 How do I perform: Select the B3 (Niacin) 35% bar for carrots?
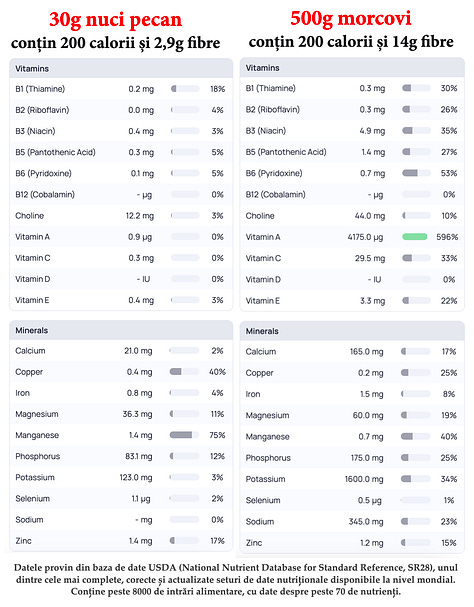[x=416, y=130]
